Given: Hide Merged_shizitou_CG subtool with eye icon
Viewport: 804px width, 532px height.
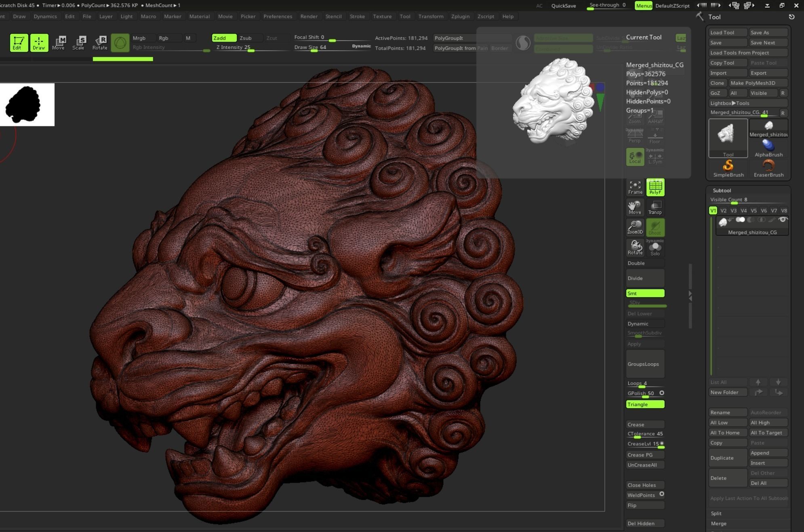Looking at the screenshot, I should (783, 220).
